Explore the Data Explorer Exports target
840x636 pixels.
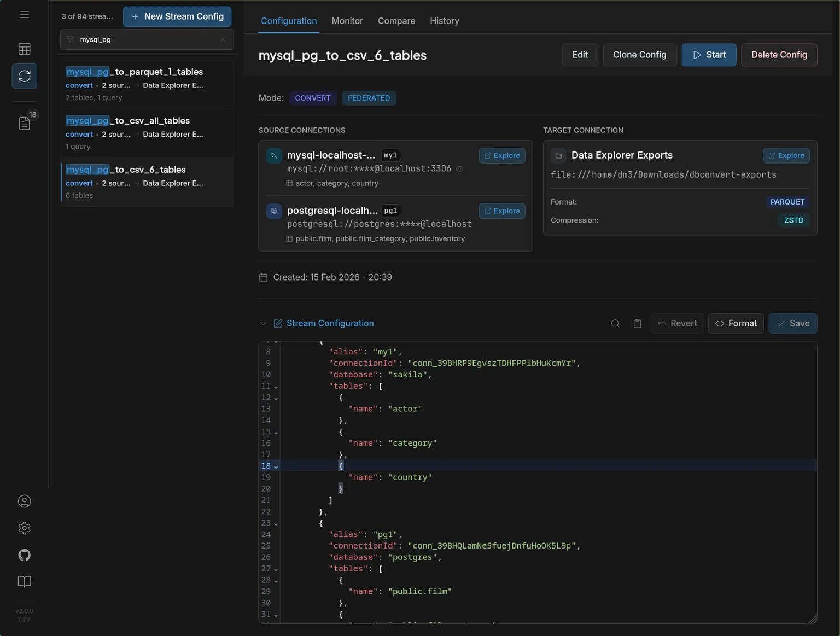pyautogui.click(x=786, y=155)
